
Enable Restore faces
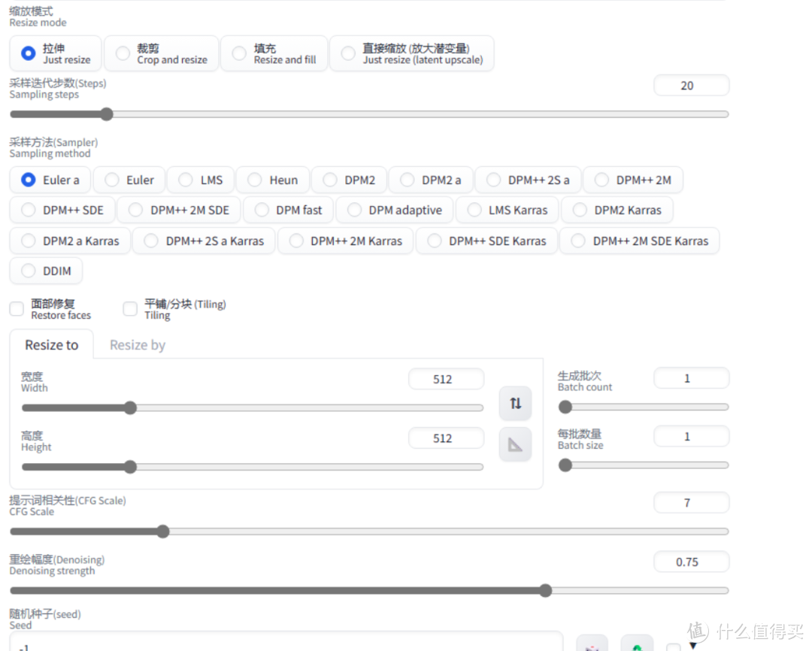tap(16, 308)
